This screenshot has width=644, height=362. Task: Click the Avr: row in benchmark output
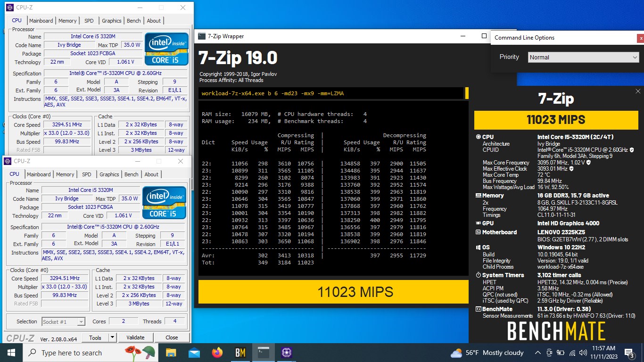tap(314, 255)
